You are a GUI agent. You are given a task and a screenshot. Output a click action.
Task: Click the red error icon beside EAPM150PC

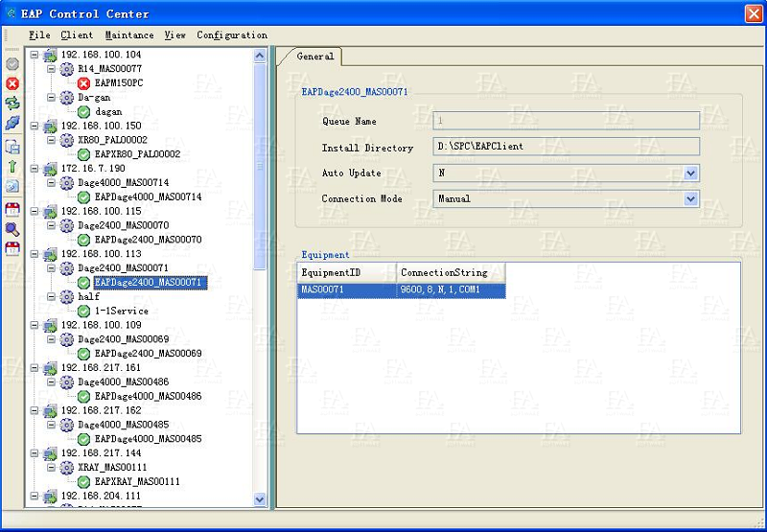pos(83,83)
